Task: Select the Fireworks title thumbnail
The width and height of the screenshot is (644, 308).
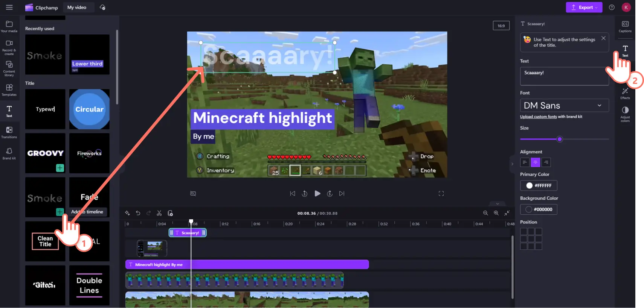Action: pos(89,153)
